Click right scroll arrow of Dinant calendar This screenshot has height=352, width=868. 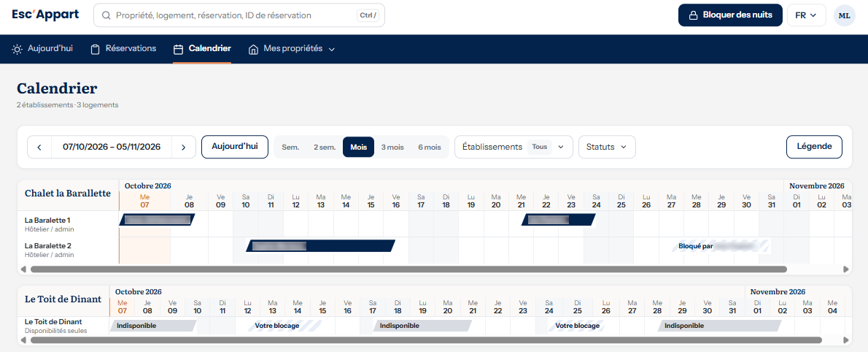tap(846, 340)
